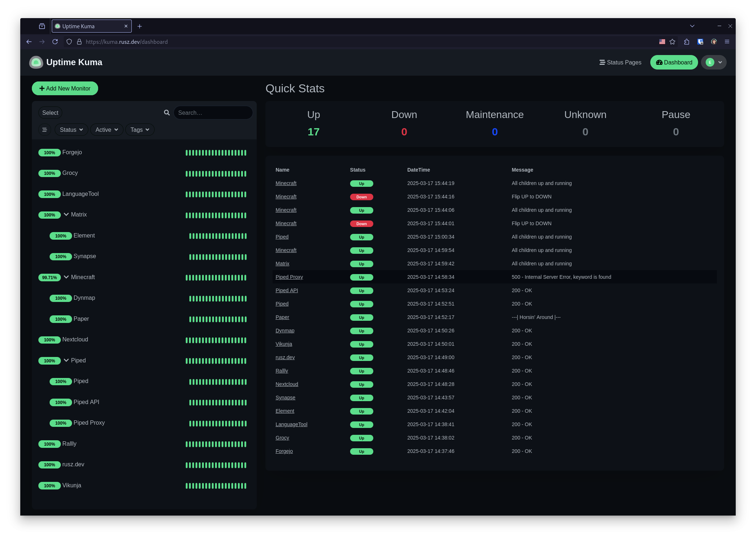
Task: Click the list all tabs chevron
Action: [692, 26]
